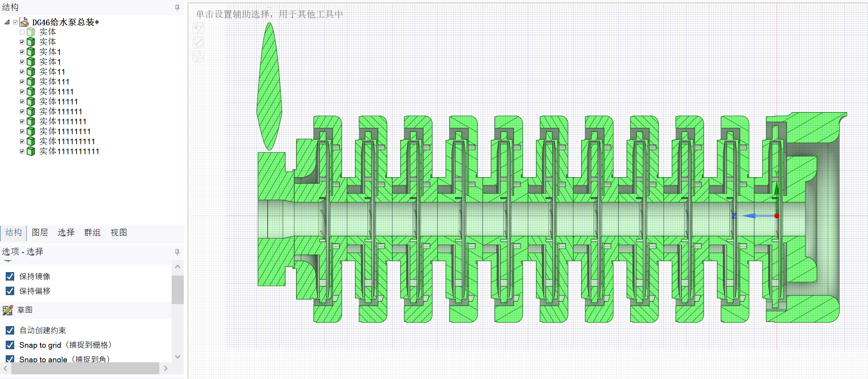Click the options panel scroll-down arrow

[x=178, y=357]
